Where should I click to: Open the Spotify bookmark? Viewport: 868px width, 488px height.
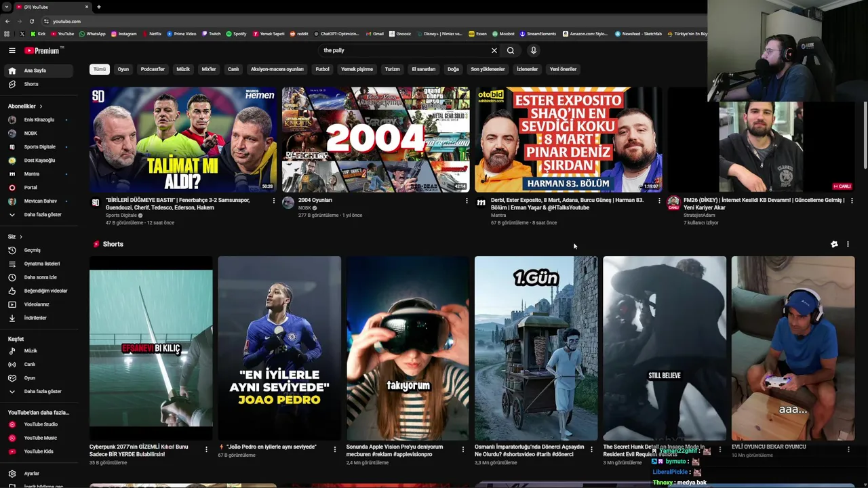pyautogui.click(x=236, y=33)
